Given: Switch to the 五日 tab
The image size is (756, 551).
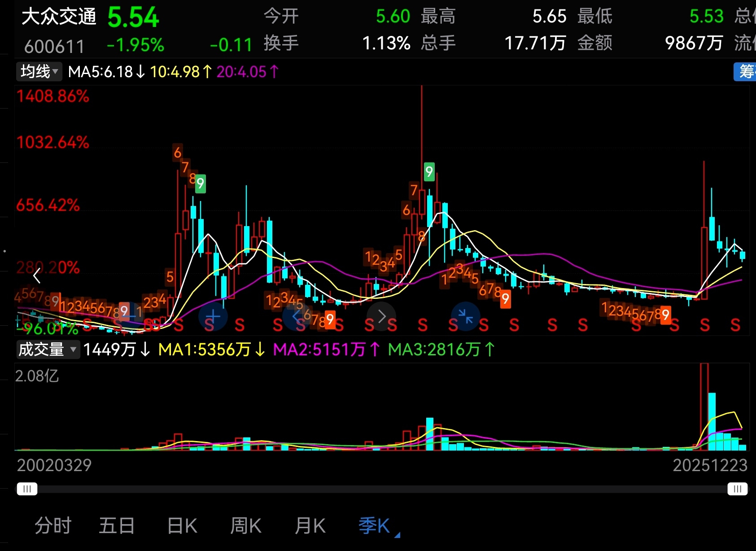Looking at the screenshot, I should tap(117, 525).
